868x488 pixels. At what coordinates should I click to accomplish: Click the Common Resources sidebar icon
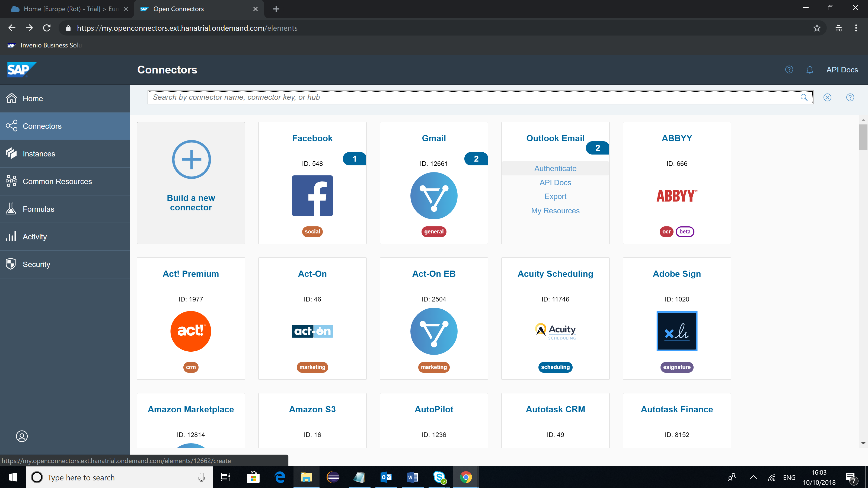[11, 181]
